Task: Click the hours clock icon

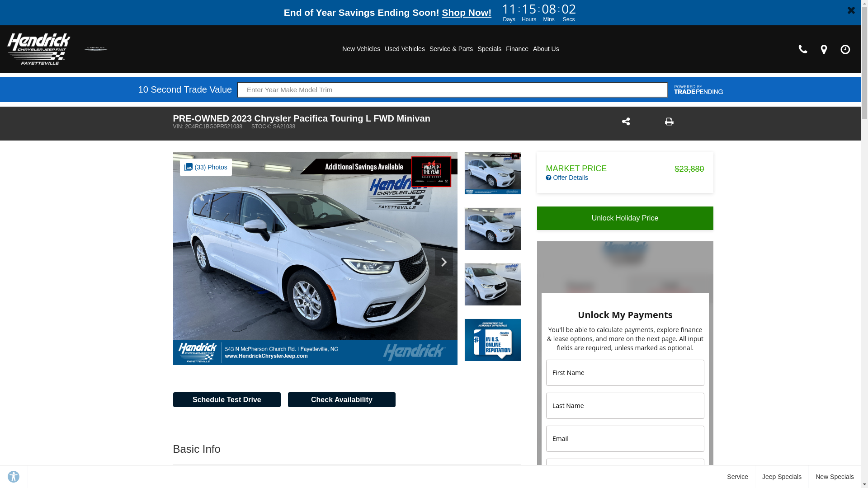Action: coord(845,49)
